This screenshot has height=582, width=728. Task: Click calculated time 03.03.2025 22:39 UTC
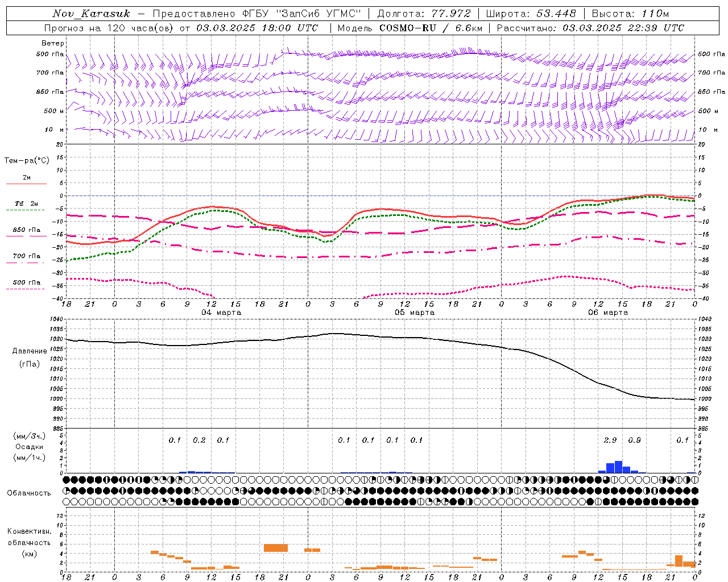[x=623, y=28]
